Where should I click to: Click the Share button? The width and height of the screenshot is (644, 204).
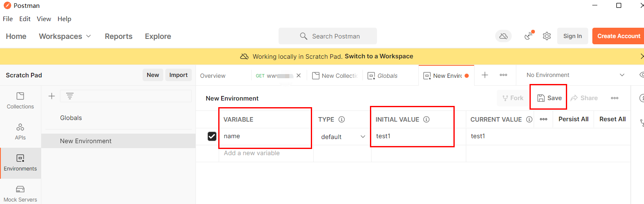point(584,98)
